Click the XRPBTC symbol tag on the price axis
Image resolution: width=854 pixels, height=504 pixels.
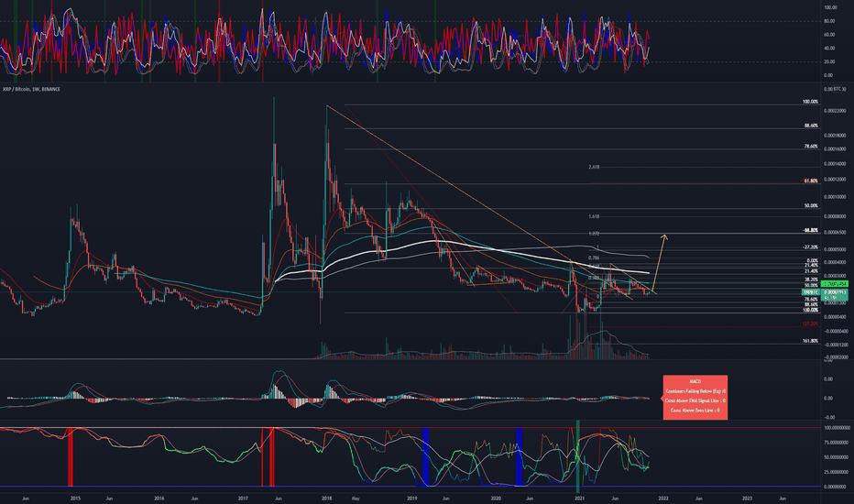click(x=809, y=292)
